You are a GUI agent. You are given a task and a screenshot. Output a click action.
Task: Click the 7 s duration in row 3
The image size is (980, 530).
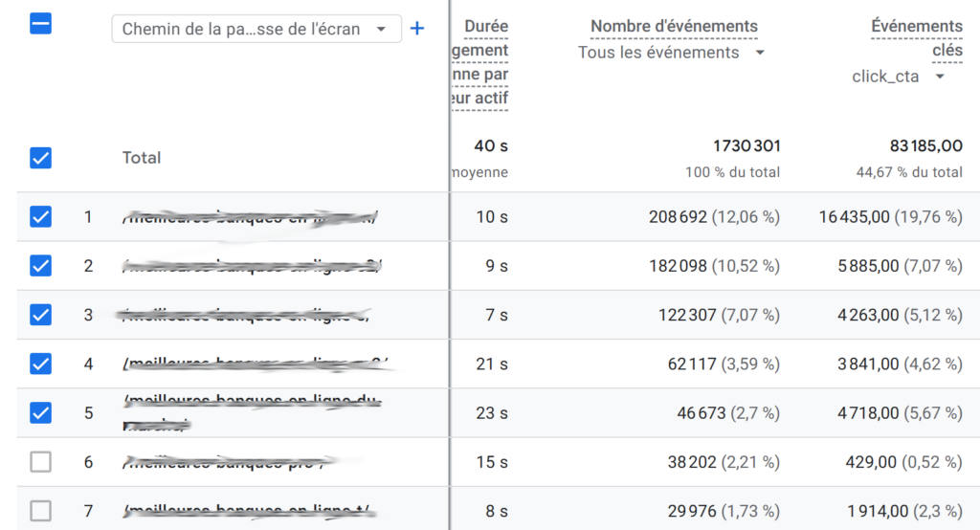click(497, 315)
